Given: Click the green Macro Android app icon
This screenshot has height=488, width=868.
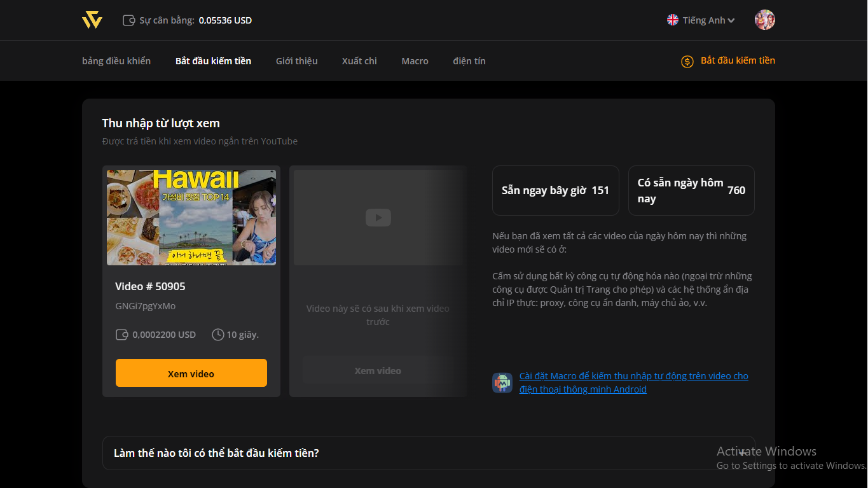Looking at the screenshot, I should click(502, 382).
